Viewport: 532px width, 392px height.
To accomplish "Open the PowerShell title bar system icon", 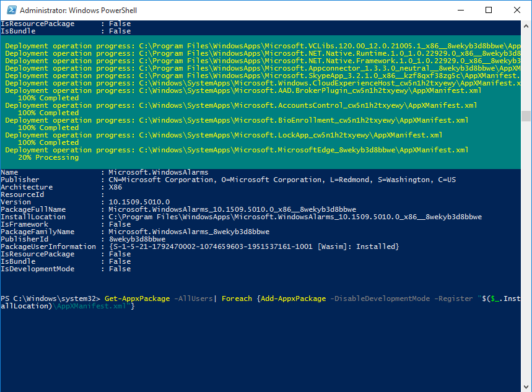I will click(11, 10).
